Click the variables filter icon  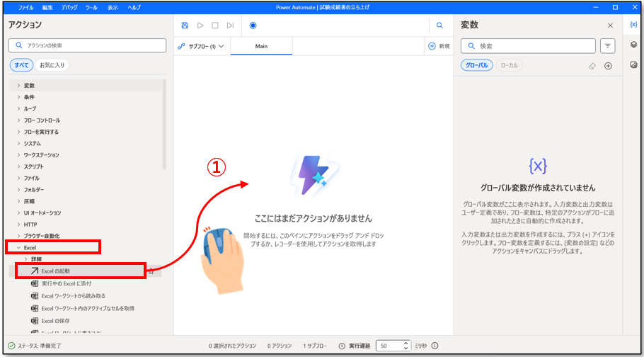click(607, 46)
